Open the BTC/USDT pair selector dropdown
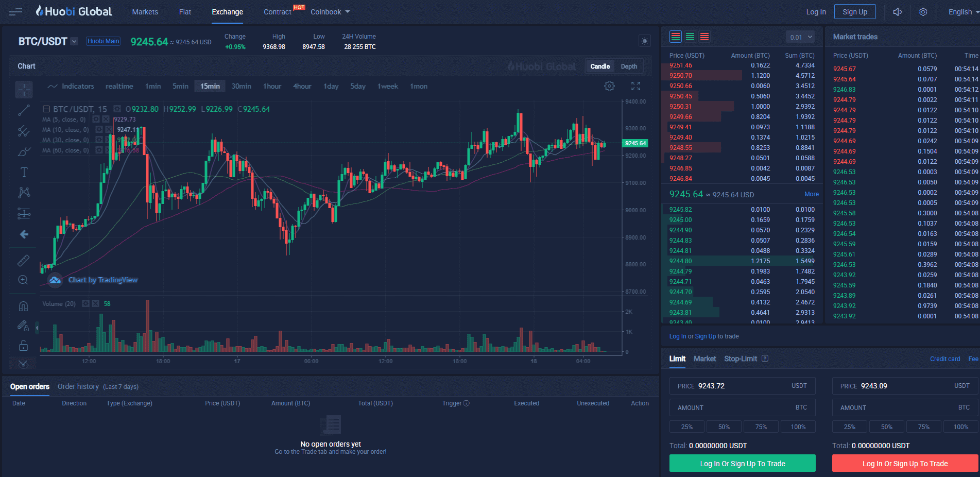Screen dimensions: 980x477 pos(74,41)
